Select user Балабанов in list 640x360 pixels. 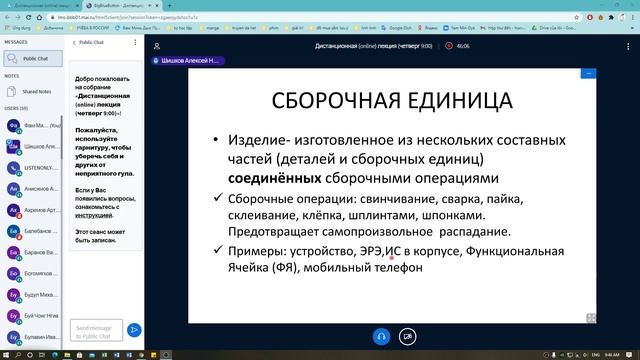pyautogui.click(x=33, y=231)
